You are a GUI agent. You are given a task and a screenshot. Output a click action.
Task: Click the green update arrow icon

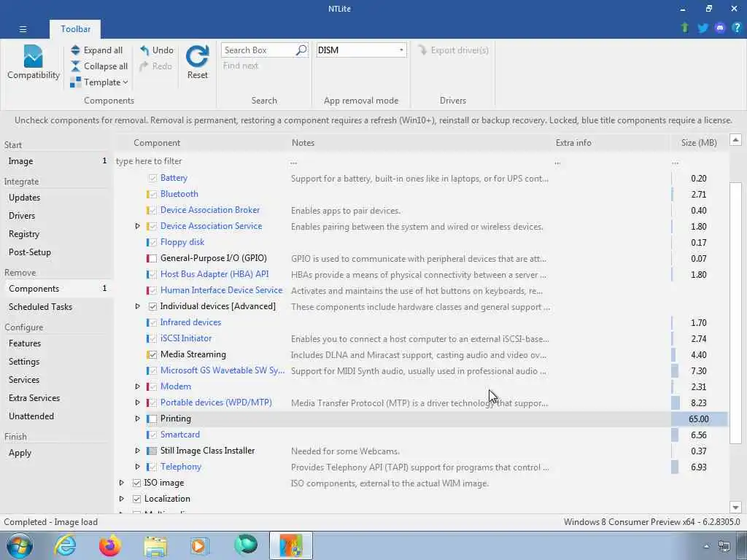pos(685,28)
